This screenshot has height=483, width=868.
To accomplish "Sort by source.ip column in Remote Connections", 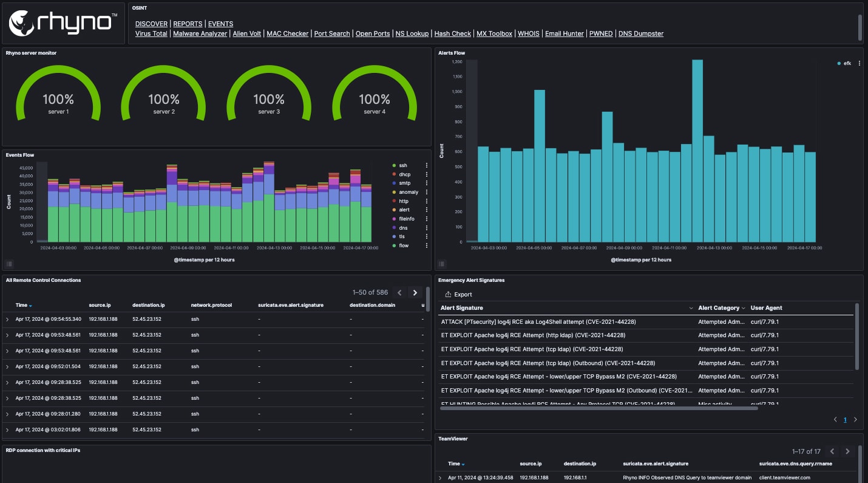I will (100, 305).
